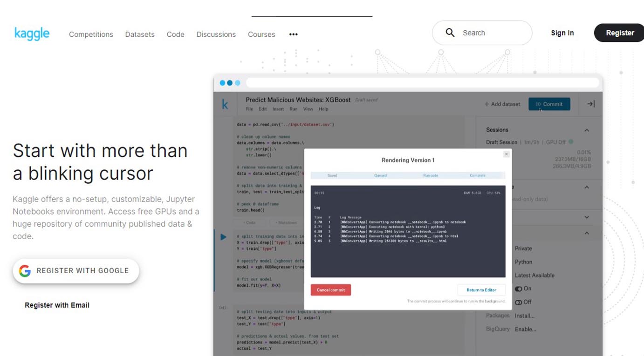Click Return to Editor

(481, 290)
